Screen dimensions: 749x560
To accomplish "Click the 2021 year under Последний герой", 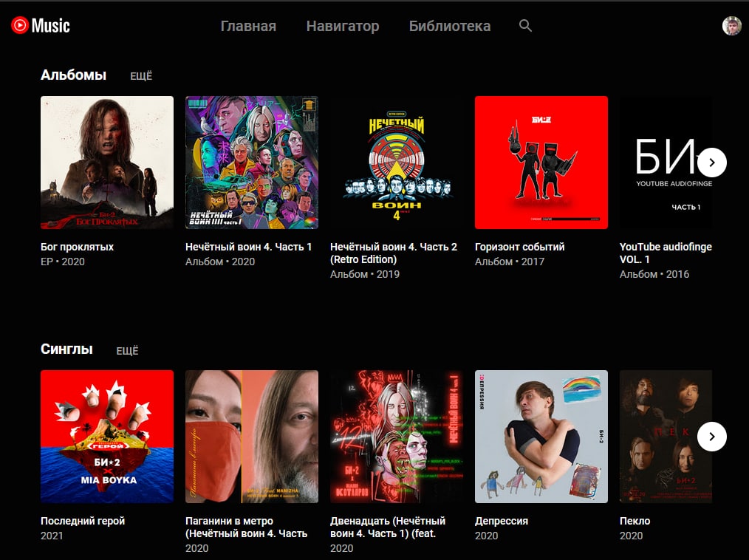I will pyautogui.click(x=52, y=536).
